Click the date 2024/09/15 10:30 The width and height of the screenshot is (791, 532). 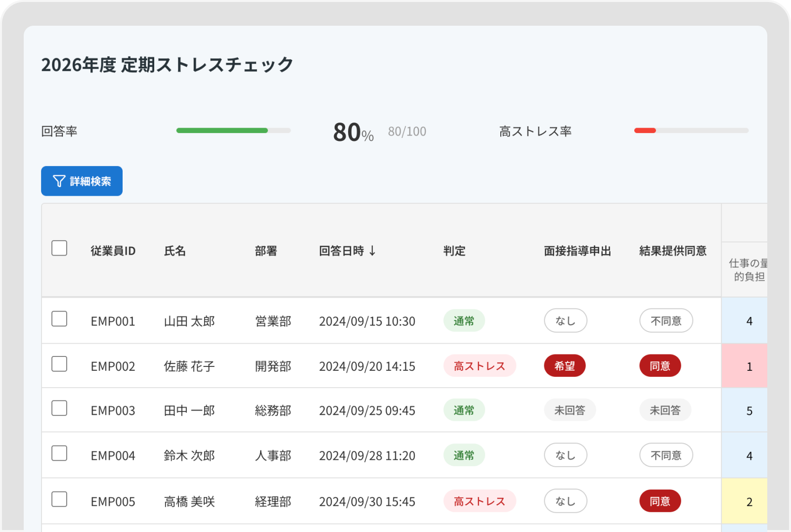tap(367, 321)
